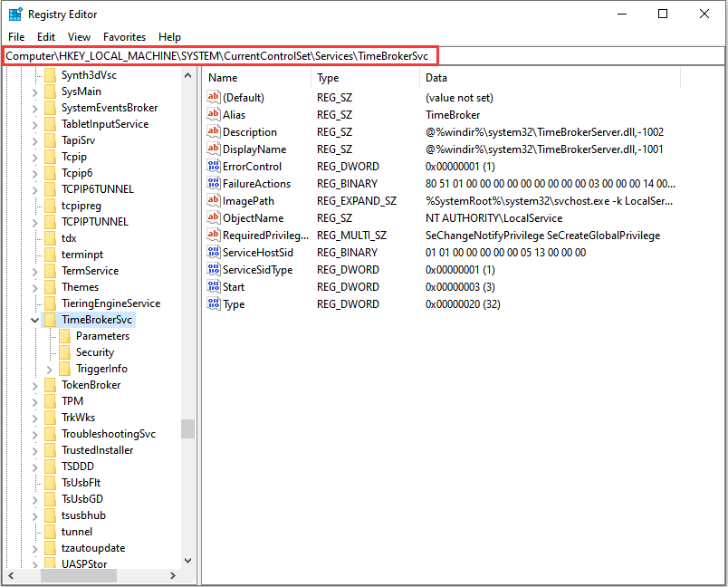Click the ServiceHostSid binary value icon

point(214,252)
